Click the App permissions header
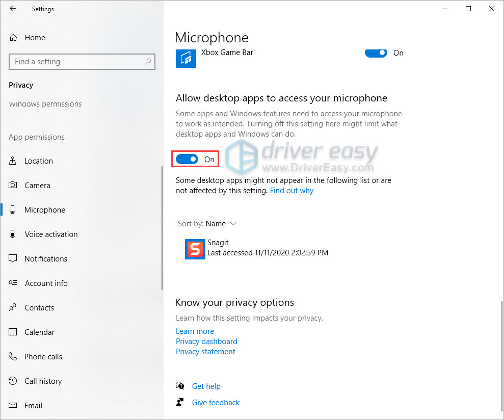 (x=37, y=137)
